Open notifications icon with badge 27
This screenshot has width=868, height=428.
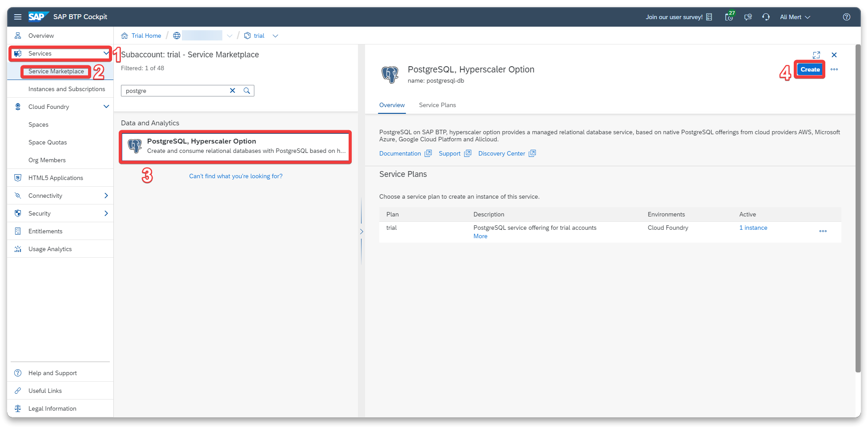[x=729, y=17]
